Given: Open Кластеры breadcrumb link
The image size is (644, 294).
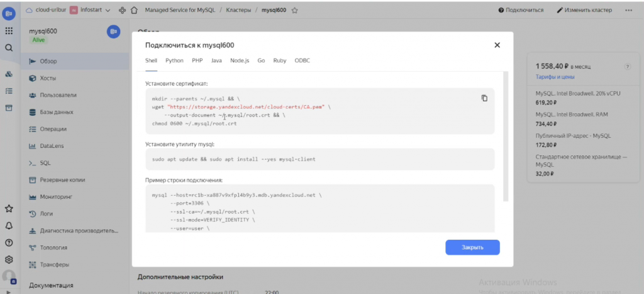Looking at the screenshot, I should tap(238, 10).
